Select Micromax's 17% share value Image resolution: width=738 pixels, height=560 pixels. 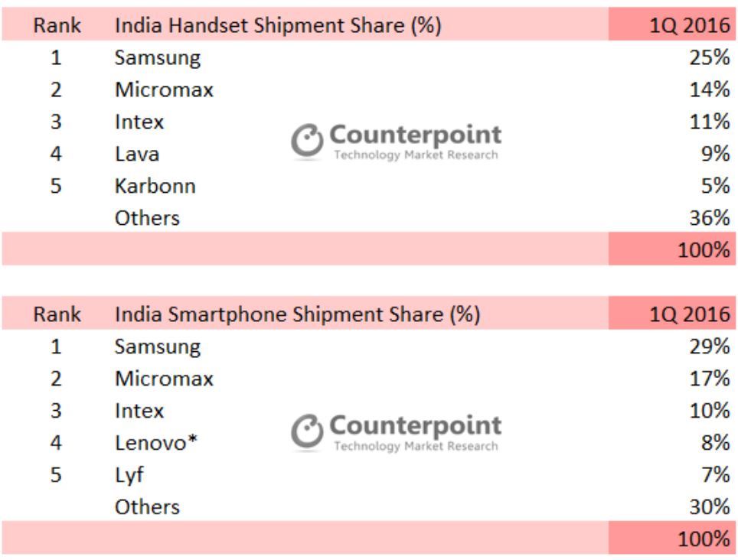tap(710, 379)
